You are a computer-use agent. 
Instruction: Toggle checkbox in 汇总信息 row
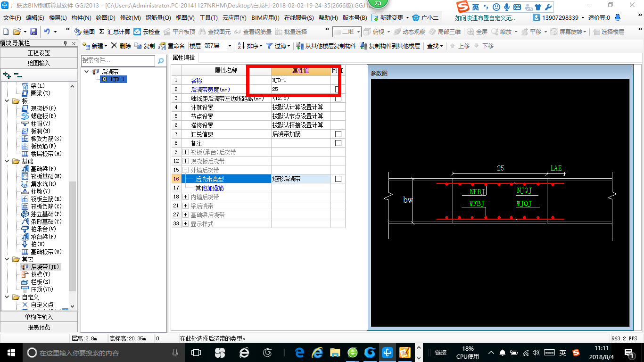coord(338,134)
